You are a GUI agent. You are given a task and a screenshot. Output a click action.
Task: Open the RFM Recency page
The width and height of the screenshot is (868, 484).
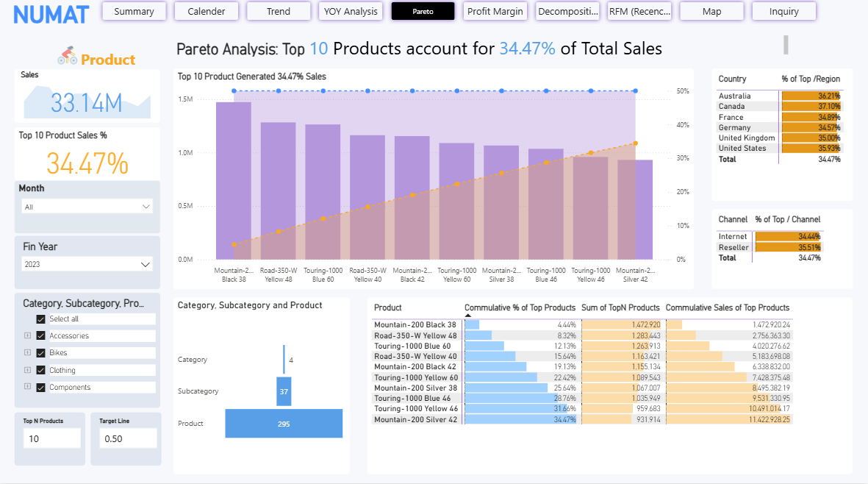(x=639, y=11)
